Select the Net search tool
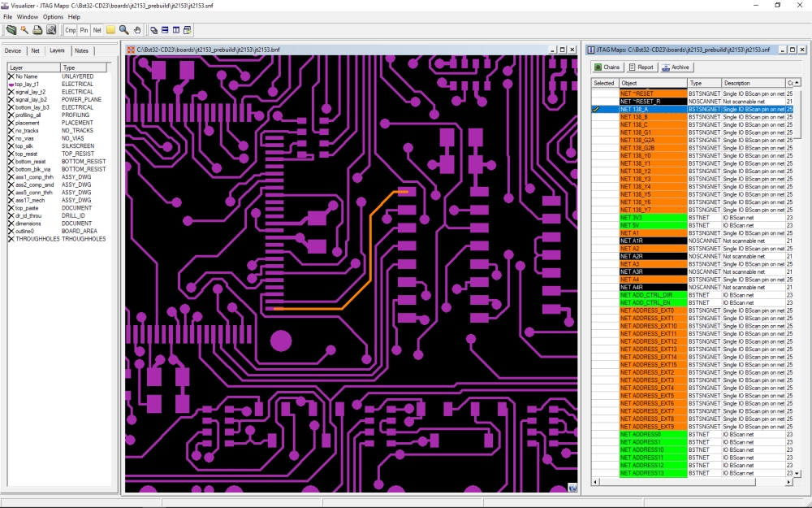This screenshot has width=812, height=508. [97, 30]
